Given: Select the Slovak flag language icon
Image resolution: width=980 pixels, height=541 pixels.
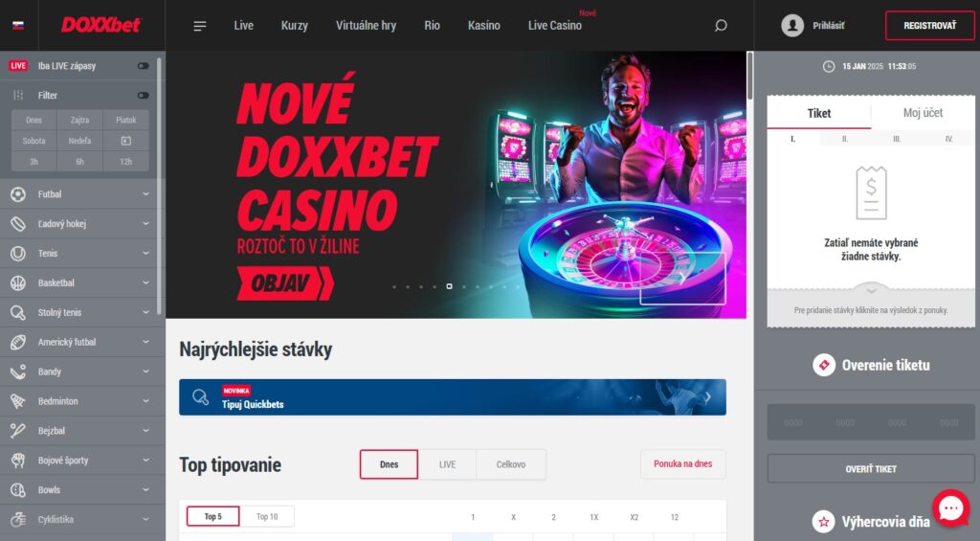Looking at the screenshot, I should tap(18, 26).
